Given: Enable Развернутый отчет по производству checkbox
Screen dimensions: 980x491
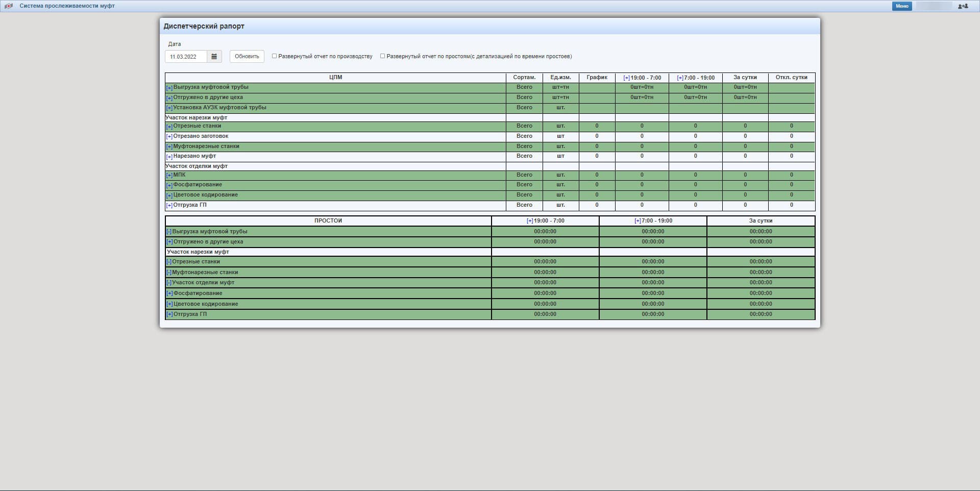Looking at the screenshot, I should (275, 56).
